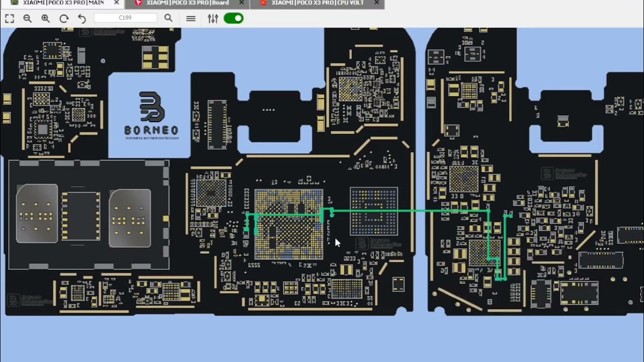The width and height of the screenshot is (644, 362).
Task: Click the C189 component search field
Action: [125, 18]
